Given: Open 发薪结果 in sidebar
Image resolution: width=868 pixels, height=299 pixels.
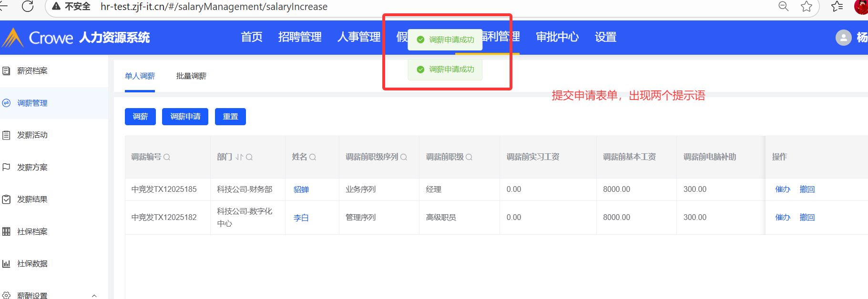Looking at the screenshot, I should [32, 199].
